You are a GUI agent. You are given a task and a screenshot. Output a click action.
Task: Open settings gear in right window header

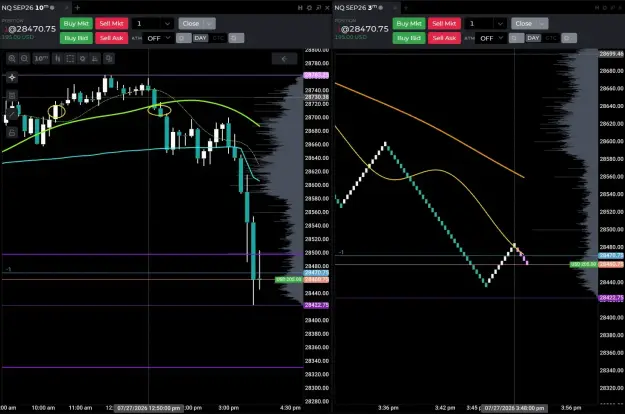click(x=605, y=8)
